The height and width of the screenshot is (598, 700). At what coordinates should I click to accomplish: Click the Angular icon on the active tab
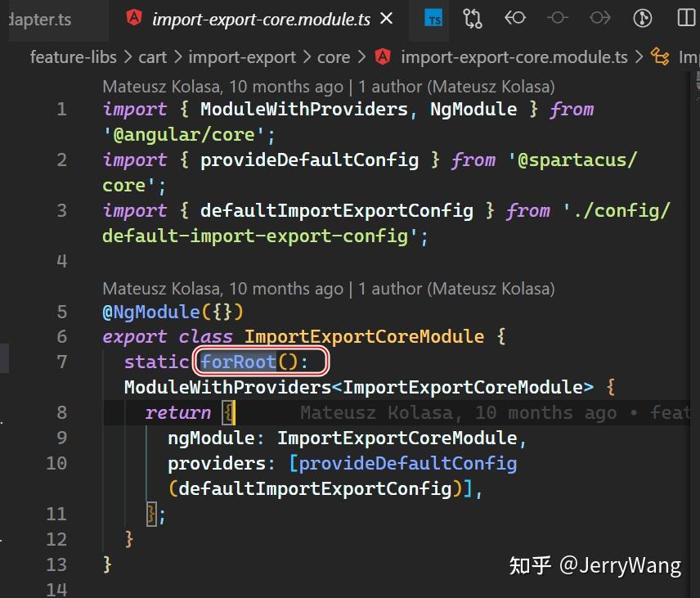[x=133, y=16]
